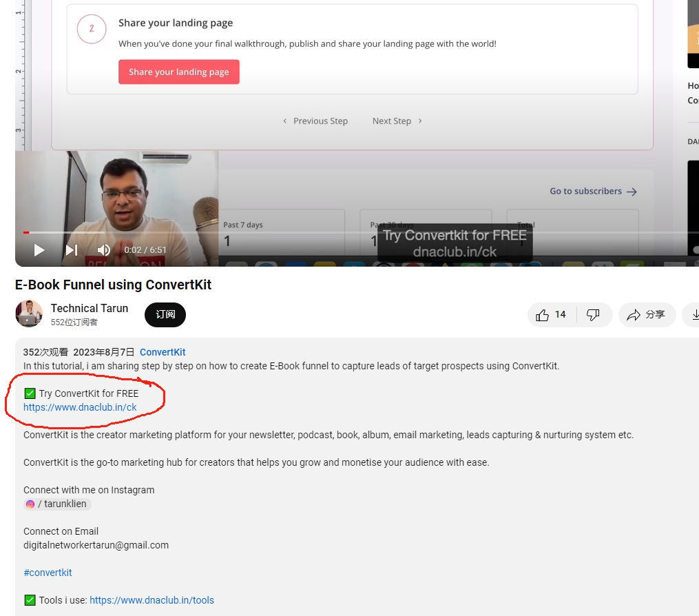Click the green checkmark beside Tools i use

(x=30, y=600)
